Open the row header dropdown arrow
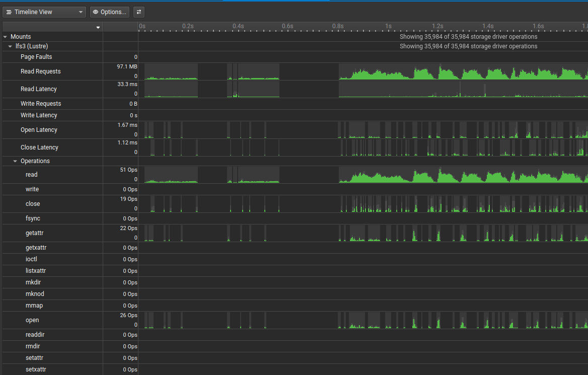The image size is (588, 375). click(x=98, y=28)
